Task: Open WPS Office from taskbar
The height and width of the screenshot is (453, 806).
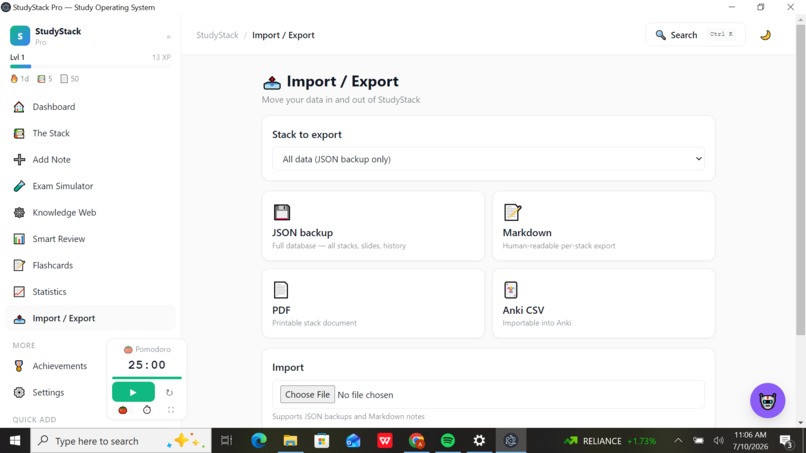Action: pyautogui.click(x=384, y=441)
